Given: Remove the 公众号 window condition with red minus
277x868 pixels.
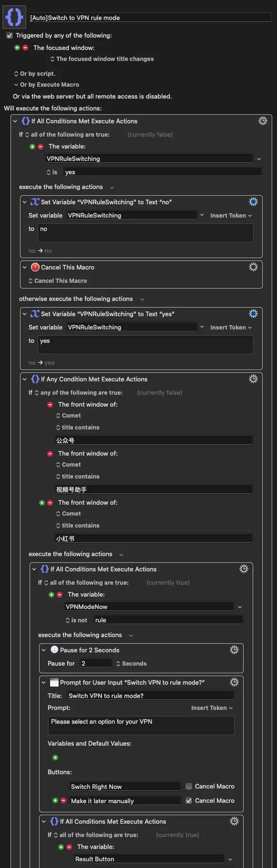Looking at the screenshot, I should pos(50,405).
